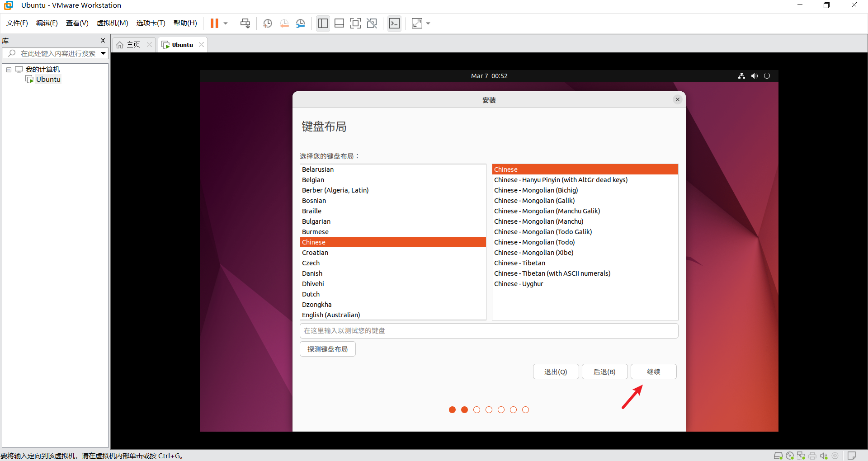868x461 pixels.
Task: Pause the virtual machine
Action: [214, 24]
